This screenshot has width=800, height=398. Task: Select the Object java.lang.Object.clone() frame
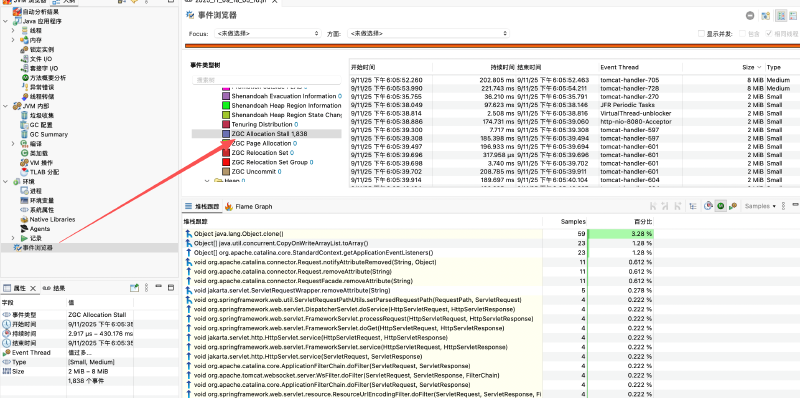click(238, 234)
